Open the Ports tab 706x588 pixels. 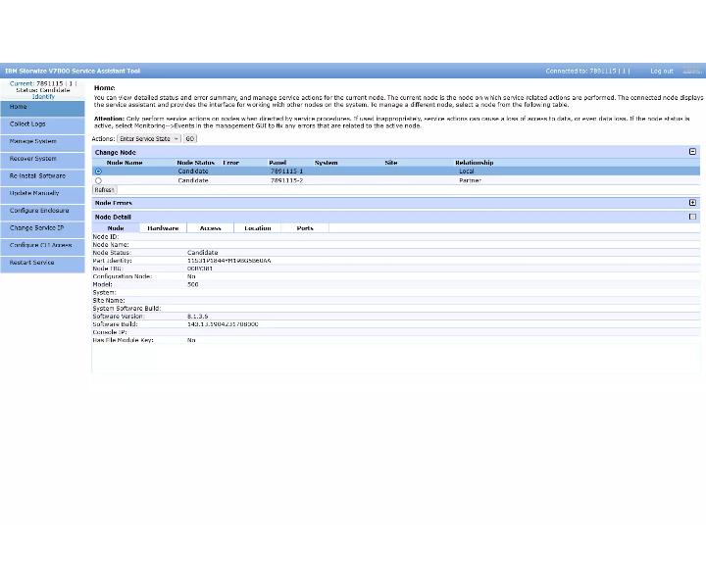pyautogui.click(x=305, y=228)
